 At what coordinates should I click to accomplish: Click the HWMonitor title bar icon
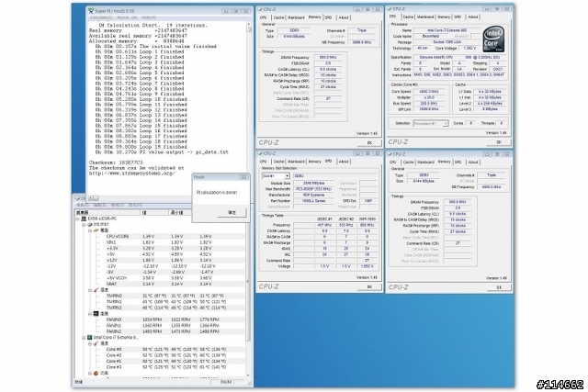pos(77,198)
